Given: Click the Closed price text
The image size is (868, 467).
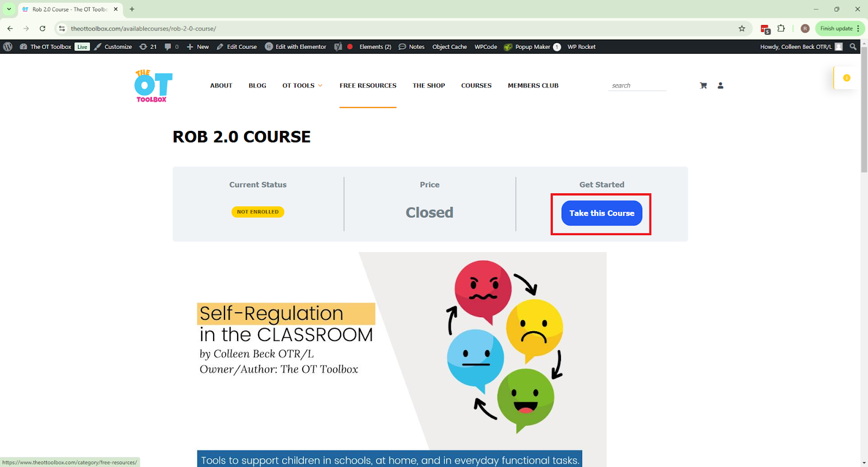Looking at the screenshot, I should tap(430, 212).
